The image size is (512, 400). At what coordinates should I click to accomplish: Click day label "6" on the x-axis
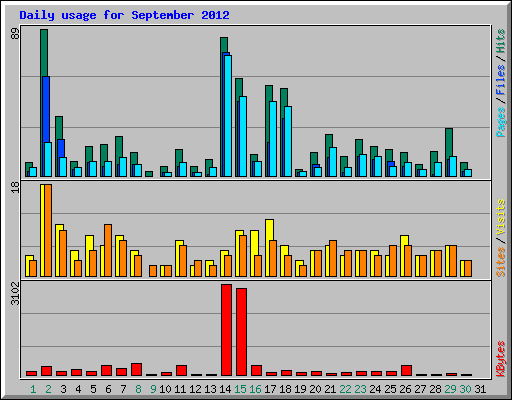(108, 389)
